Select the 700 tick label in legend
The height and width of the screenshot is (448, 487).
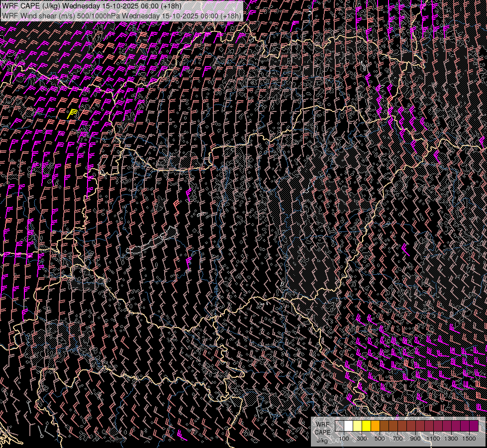397,439
